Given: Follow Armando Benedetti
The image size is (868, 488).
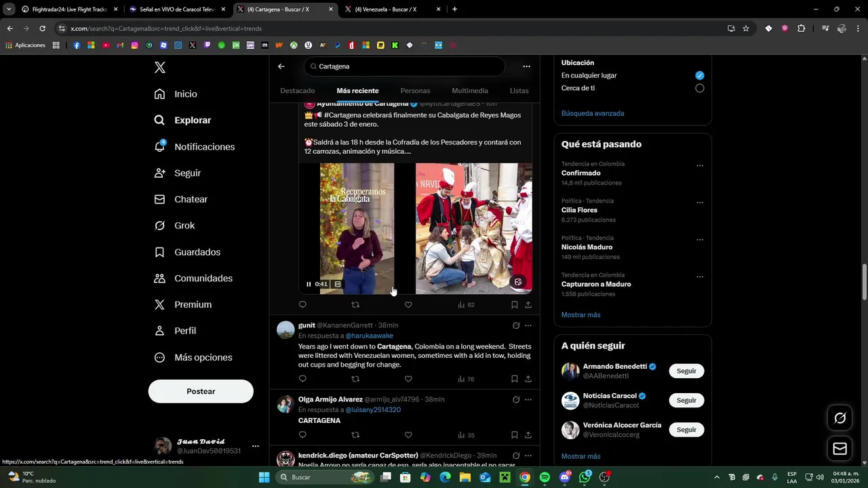Looking at the screenshot, I should coord(686,371).
